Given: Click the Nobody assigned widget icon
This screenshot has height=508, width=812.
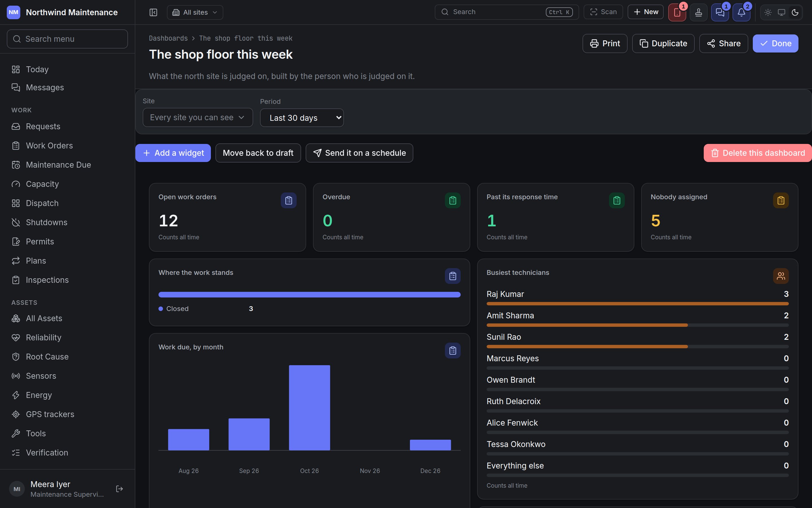Looking at the screenshot, I should (781, 201).
